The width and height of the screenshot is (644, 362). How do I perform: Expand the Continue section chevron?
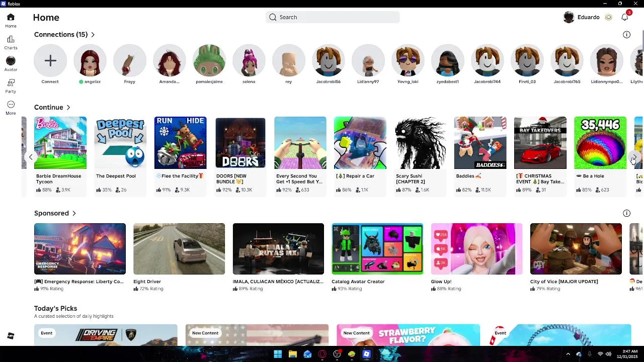[68, 108]
